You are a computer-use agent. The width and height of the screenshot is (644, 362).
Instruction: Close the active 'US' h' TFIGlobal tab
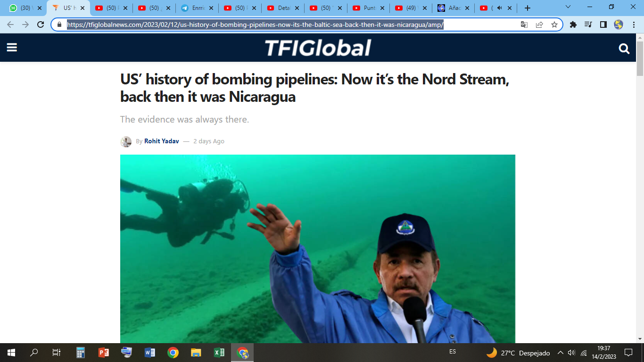click(x=83, y=8)
